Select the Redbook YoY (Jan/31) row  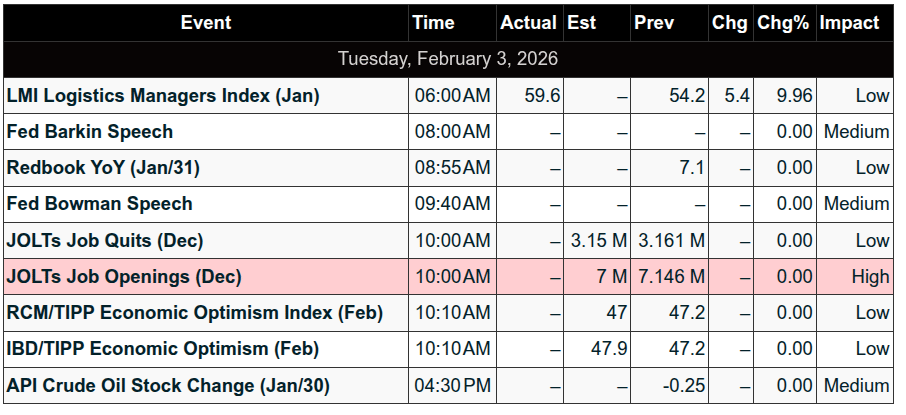pos(103,168)
